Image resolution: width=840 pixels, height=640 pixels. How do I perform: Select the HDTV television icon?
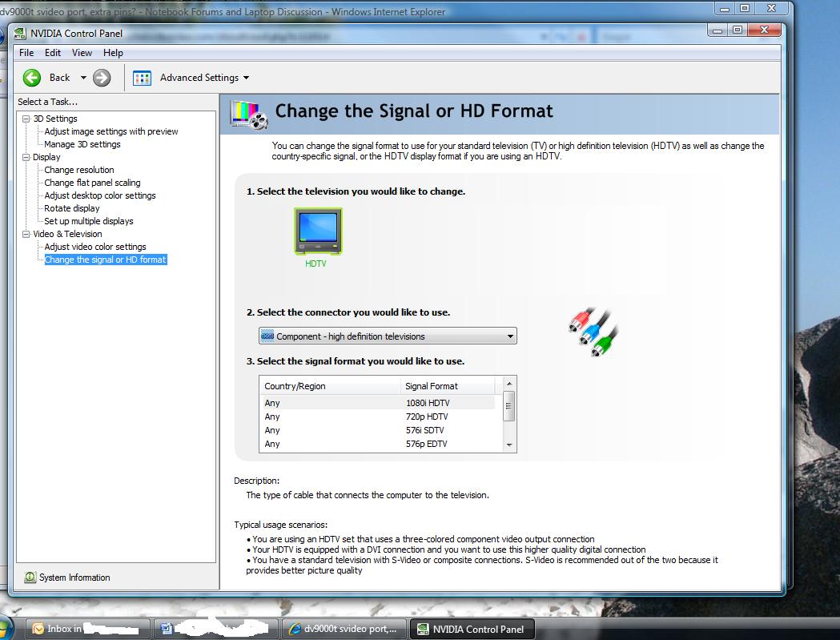pos(318,231)
